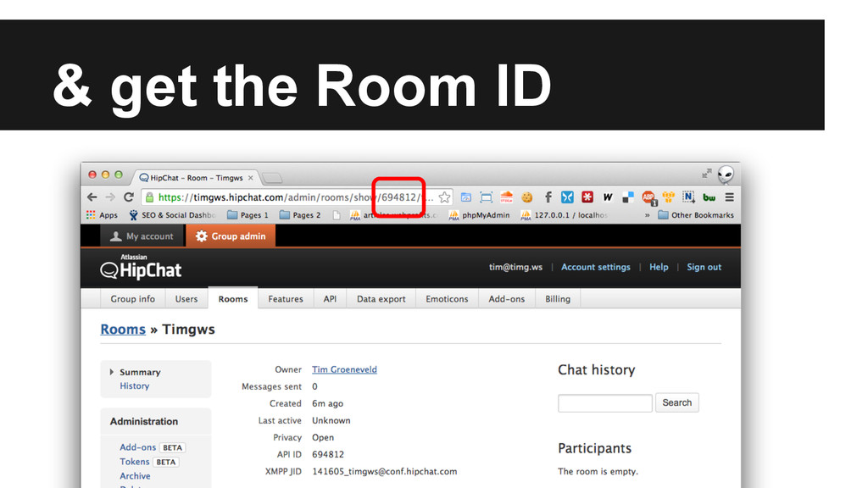The width and height of the screenshot is (868, 488).
Task: Click the Search button under Chat history
Action: 677,402
